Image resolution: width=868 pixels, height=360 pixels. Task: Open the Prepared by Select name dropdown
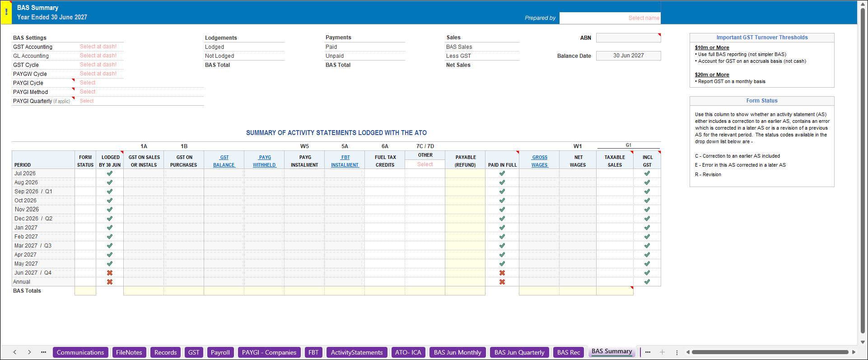610,18
